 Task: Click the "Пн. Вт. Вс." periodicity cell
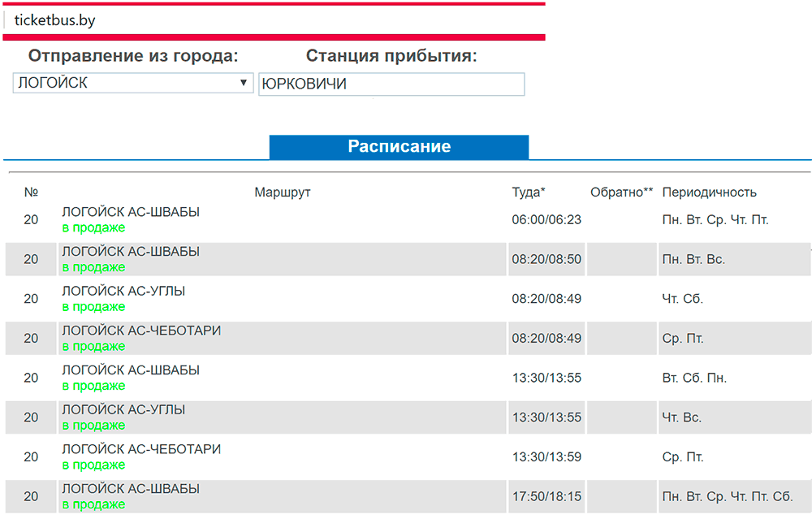(693, 260)
